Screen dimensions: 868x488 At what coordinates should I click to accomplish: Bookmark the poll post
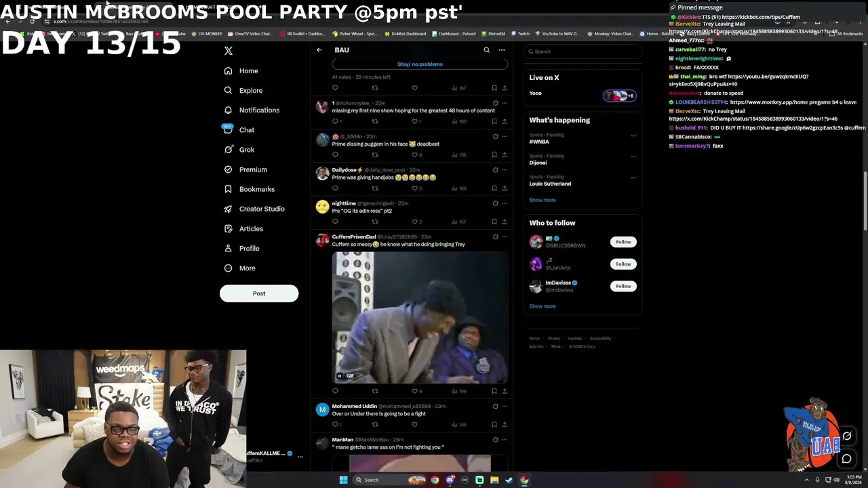(x=494, y=88)
